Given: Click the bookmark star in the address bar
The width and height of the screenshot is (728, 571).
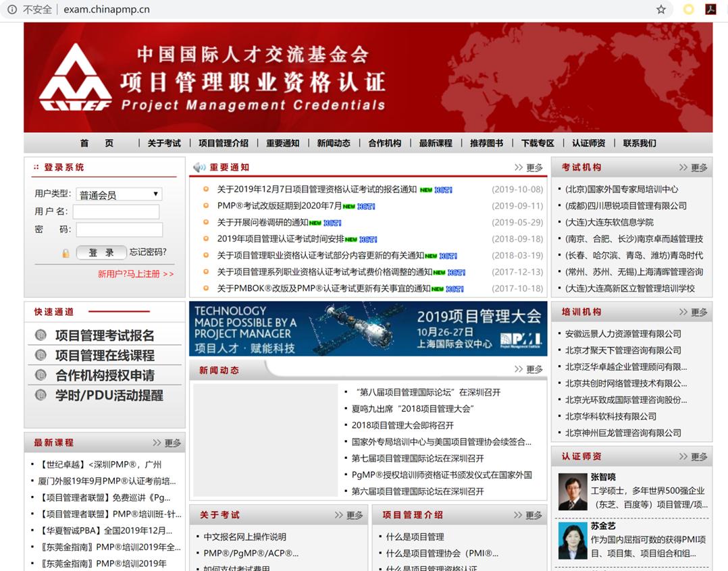Looking at the screenshot, I should coord(661,9).
